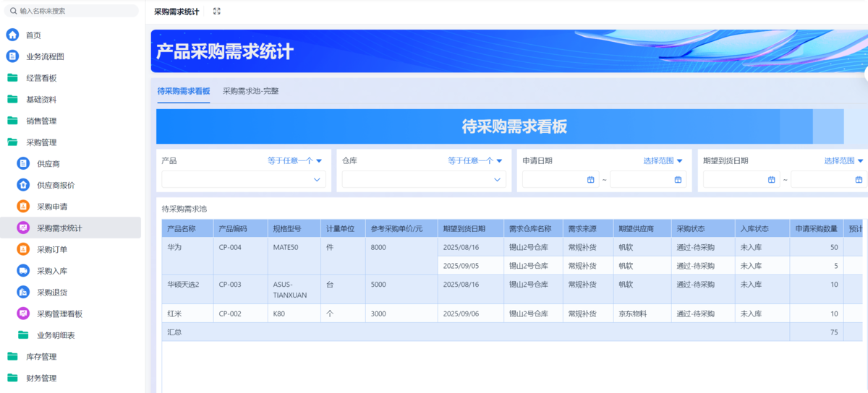Open calendar icon for 申请日期 start date
The height and width of the screenshot is (393, 868).
point(591,179)
